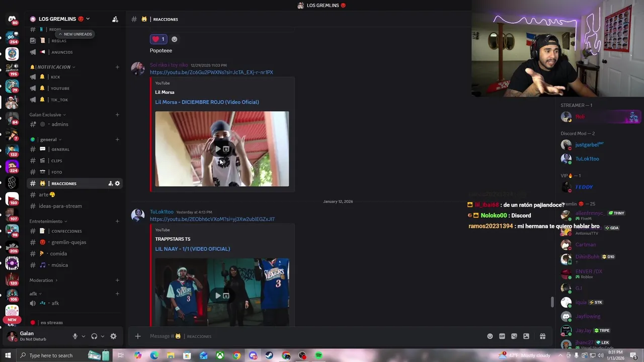Screen dimensions: 644x362
Task: Open the KICK notification channel
Action: coord(74,77)
